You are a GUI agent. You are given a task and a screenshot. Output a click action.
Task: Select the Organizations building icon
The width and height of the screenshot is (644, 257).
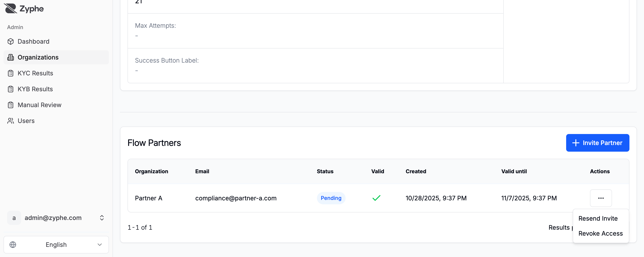(11, 57)
